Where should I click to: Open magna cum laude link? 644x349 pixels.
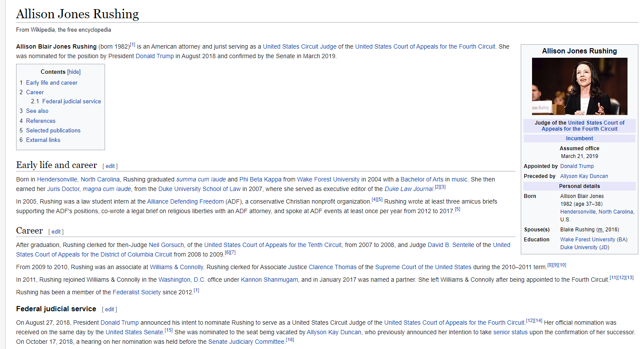(107, 189)
